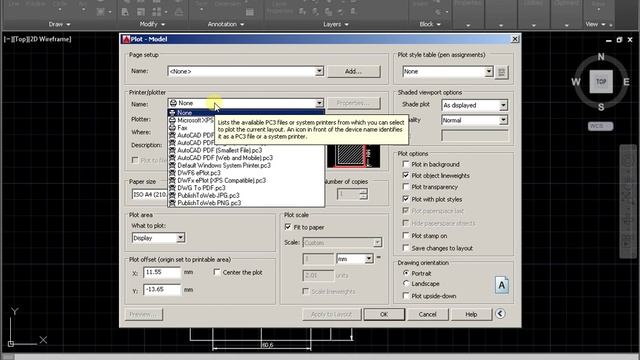Enable Plot upside-down
Image resolution: width=640 pixels, height=360 pixels.
[406, 296]
